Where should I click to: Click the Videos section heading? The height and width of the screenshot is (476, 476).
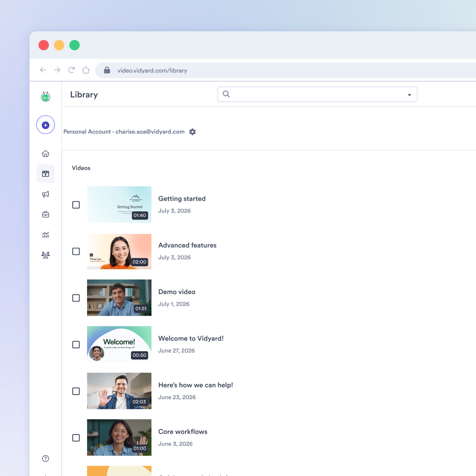click(81, 168)
